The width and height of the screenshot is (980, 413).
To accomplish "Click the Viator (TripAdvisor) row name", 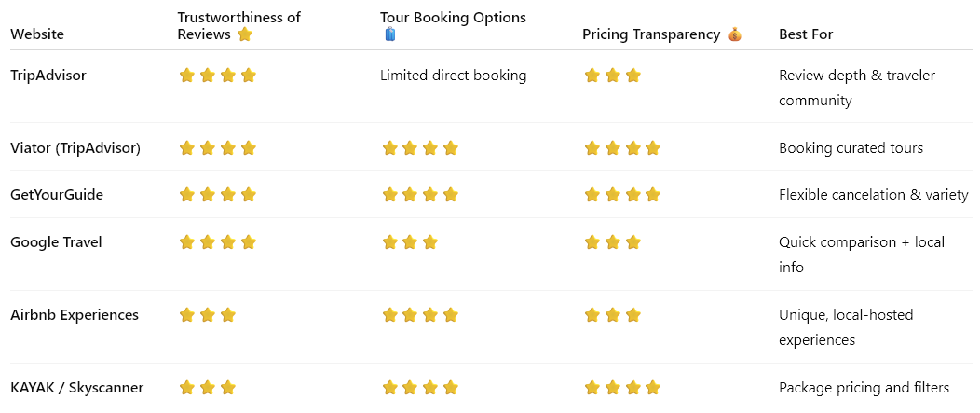I will coord(75,148).
